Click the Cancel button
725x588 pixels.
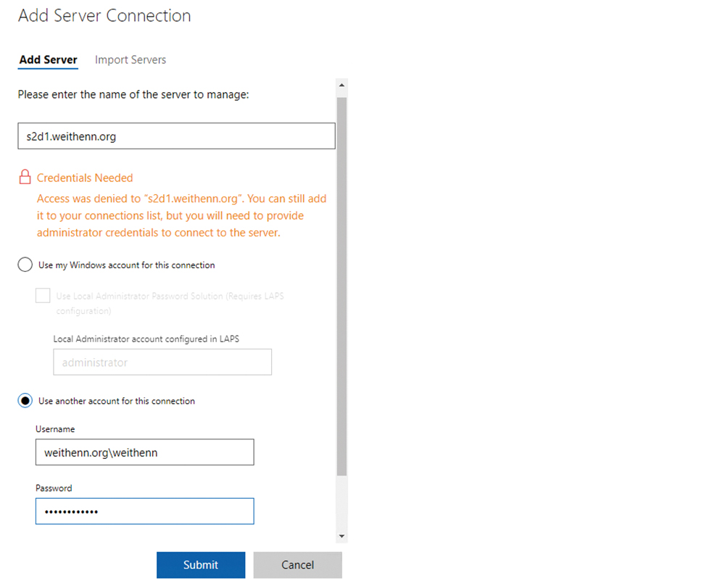(298, 565)
